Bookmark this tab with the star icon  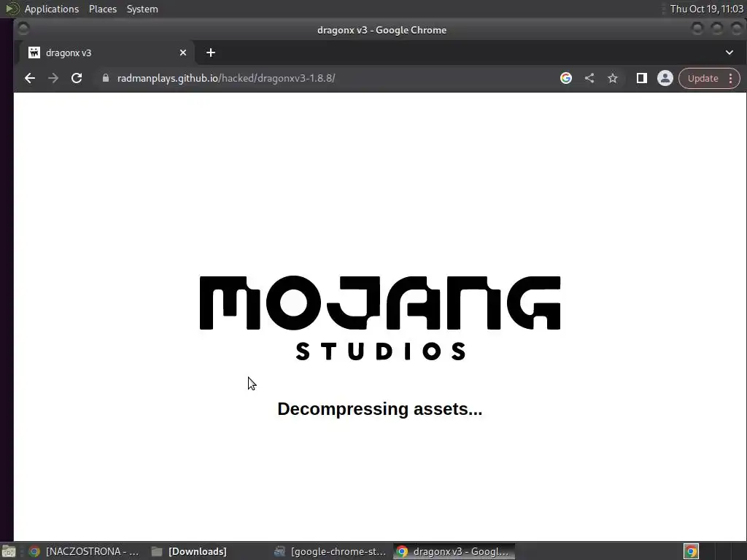pyautogui.click(x=613, y=78)
